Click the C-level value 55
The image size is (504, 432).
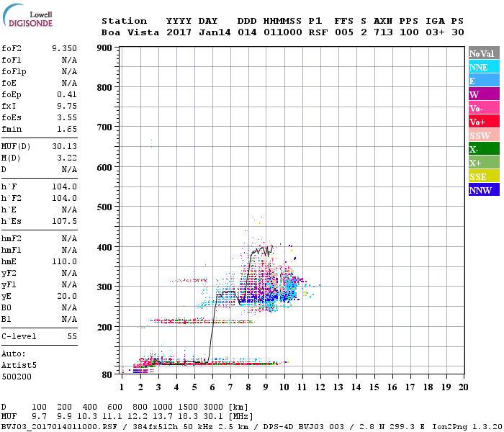72,336
